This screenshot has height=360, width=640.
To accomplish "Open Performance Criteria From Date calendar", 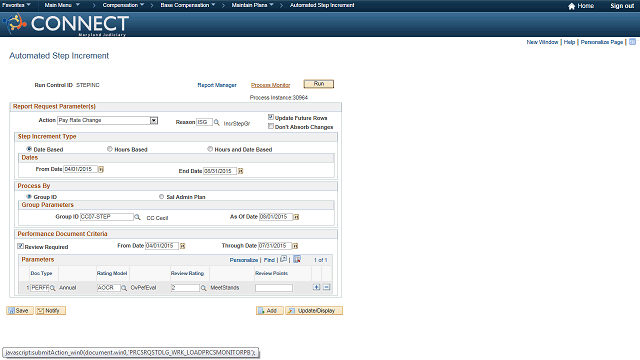I will point(182,246).
